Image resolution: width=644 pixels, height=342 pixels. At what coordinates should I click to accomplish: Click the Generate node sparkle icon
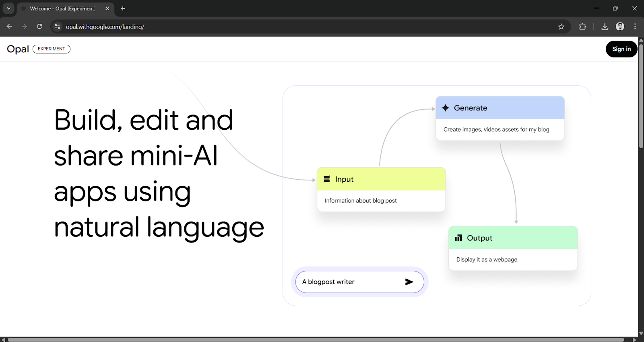(446, 108)
